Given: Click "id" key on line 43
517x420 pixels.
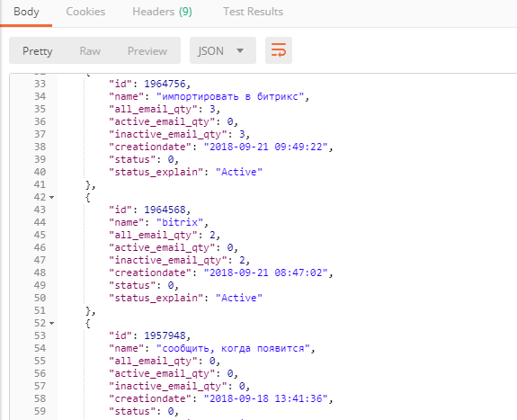Looking at the screenshot, I should [x=120, y=210].
